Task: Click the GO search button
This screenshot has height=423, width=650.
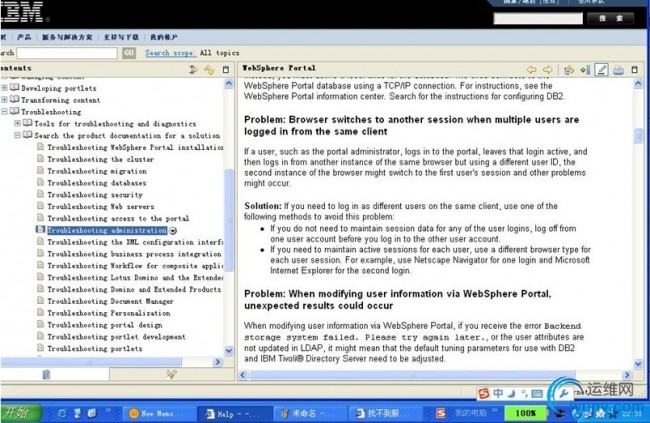Action: tap(129, 53)
